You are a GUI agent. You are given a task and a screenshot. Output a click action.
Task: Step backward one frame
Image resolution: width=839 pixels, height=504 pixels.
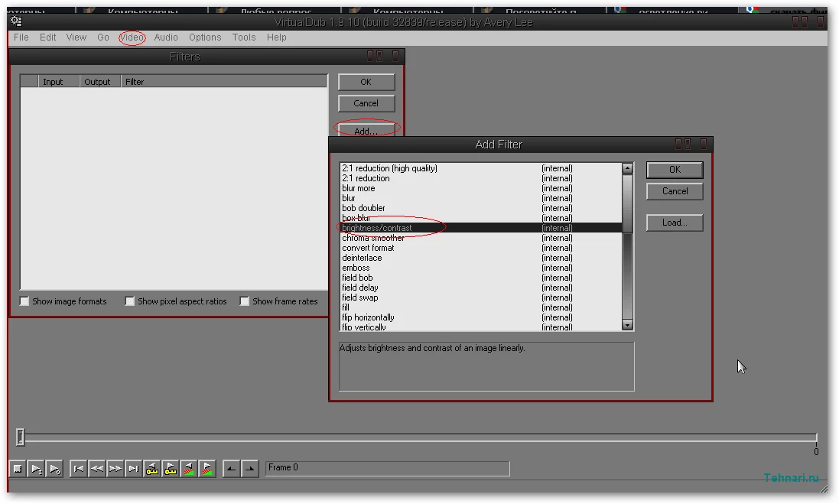96,469
